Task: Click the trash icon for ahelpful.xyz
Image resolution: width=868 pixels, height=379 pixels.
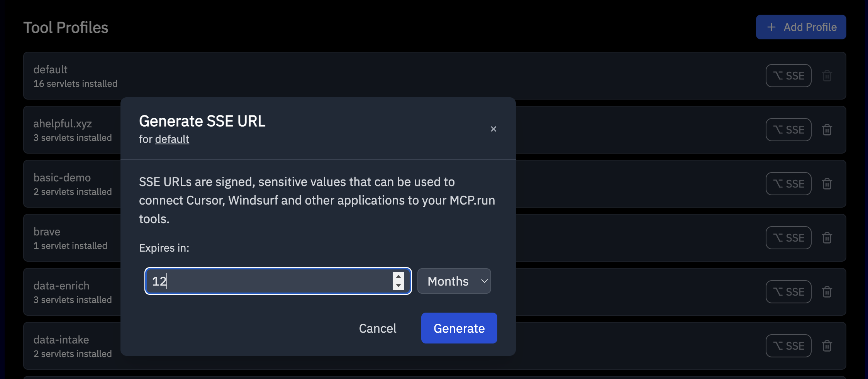Action: [x=827, y=130]
